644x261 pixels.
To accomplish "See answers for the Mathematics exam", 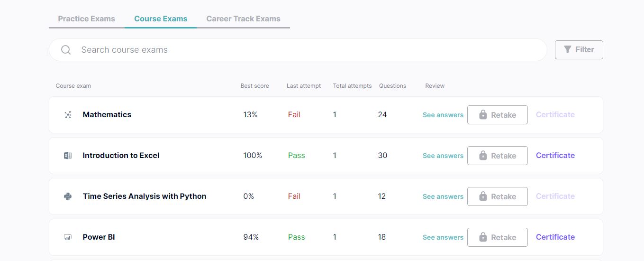I will pos(443,115).
